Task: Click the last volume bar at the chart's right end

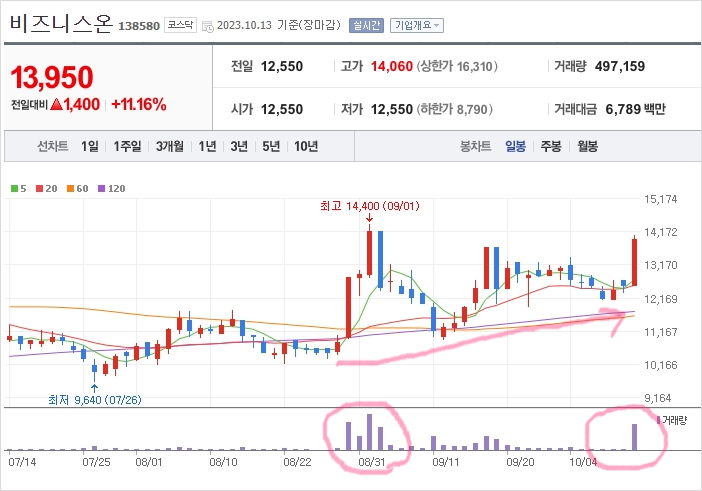Action: tap(634, 437)
